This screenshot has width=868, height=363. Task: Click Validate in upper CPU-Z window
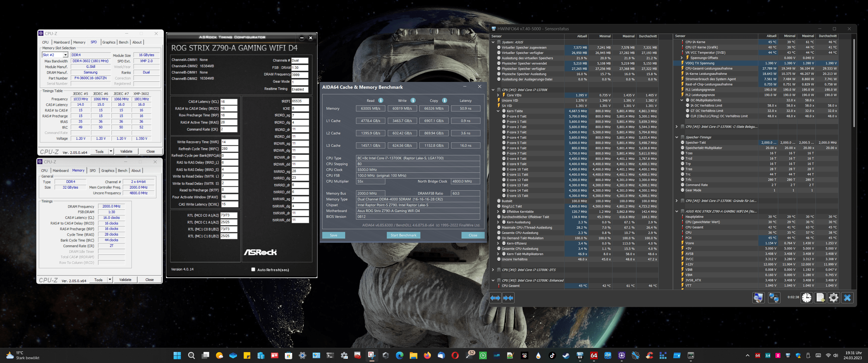pos(126,151)
